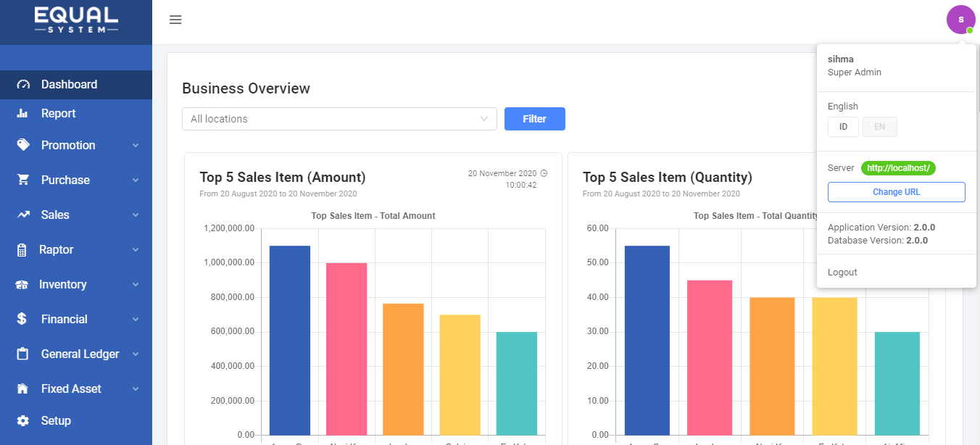The height and width of the screenshot is (445, 980).
Task: Click the Promotion tag icon
Action: click(x=23, y=145)
